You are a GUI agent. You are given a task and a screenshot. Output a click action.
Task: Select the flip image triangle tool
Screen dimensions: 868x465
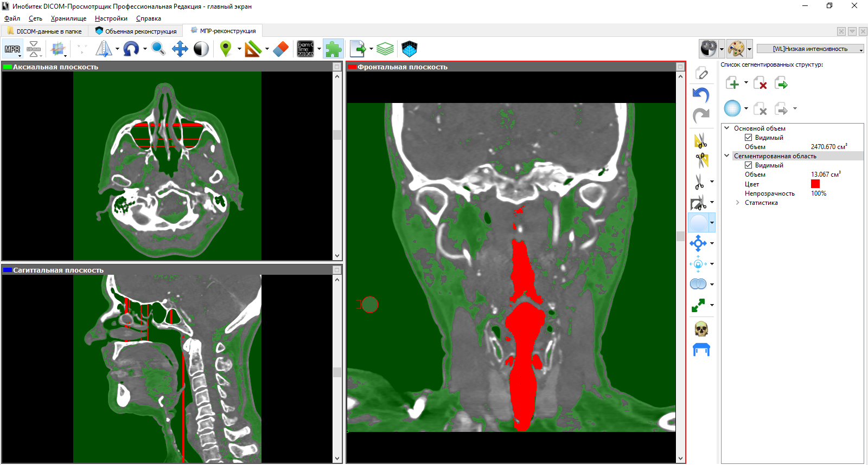104,49
